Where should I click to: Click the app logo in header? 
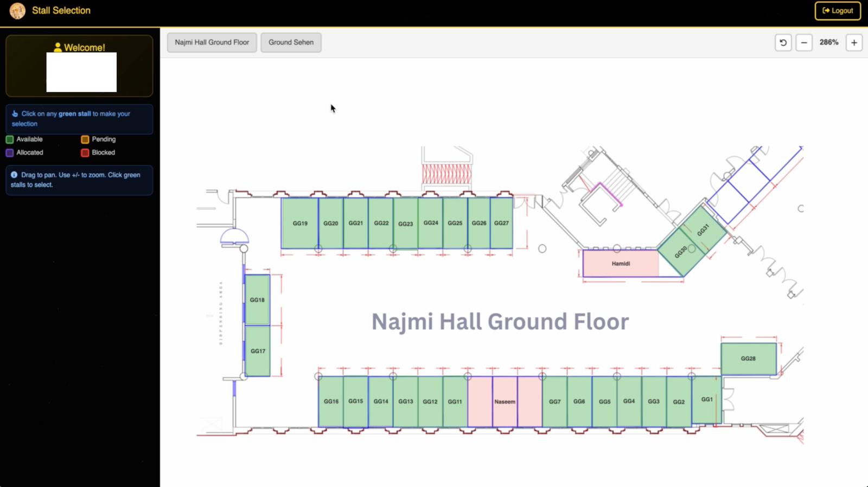point(17,11)
